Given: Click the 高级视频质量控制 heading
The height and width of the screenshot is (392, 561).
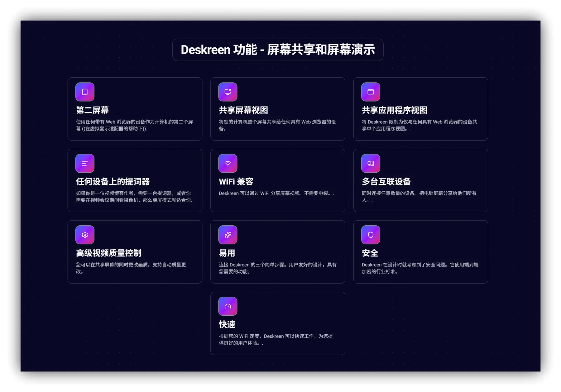Looking at the screenshot, I should (109, 253).
